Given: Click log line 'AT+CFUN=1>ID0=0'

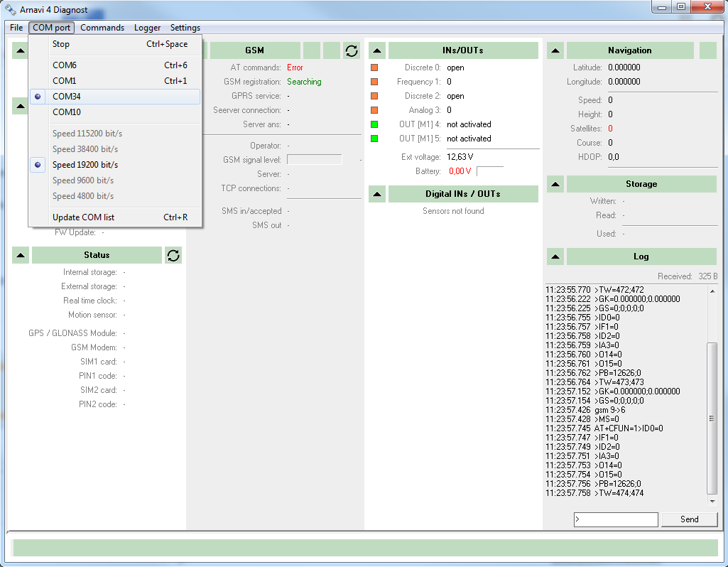Looking at the screenshot, I should [x=629, y=428].
